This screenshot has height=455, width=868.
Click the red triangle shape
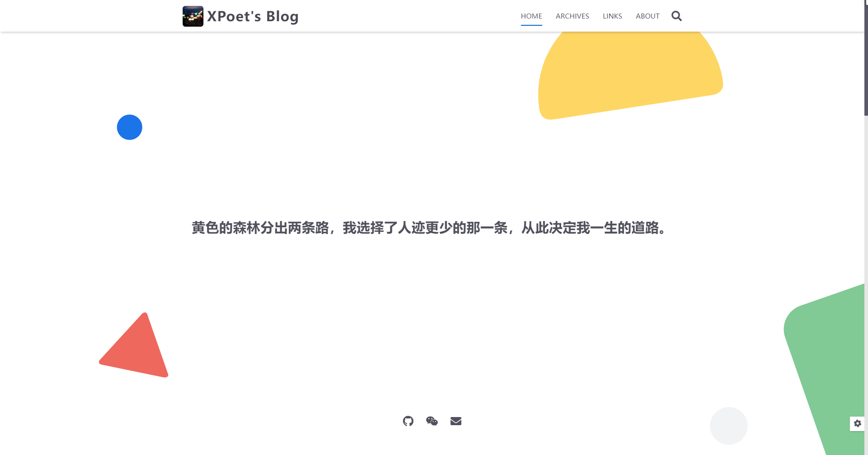[140, 350]
